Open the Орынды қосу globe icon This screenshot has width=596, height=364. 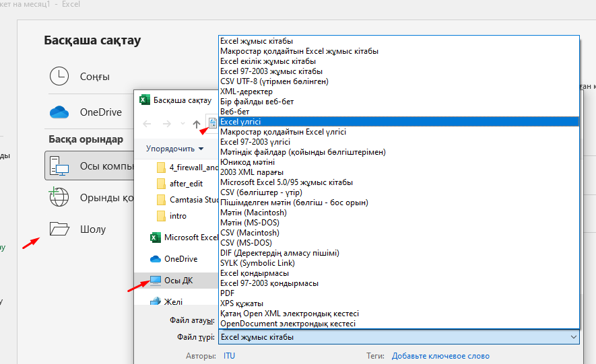pos(59,196)
